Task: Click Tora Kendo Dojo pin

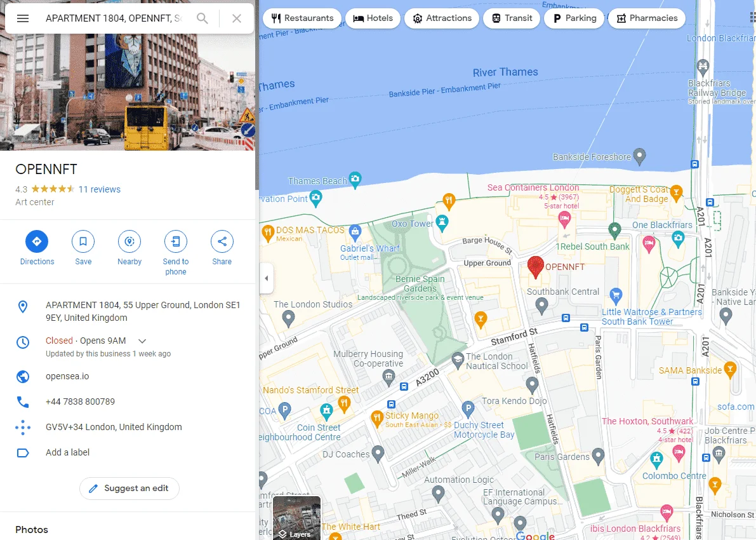Action: [532, 384]
